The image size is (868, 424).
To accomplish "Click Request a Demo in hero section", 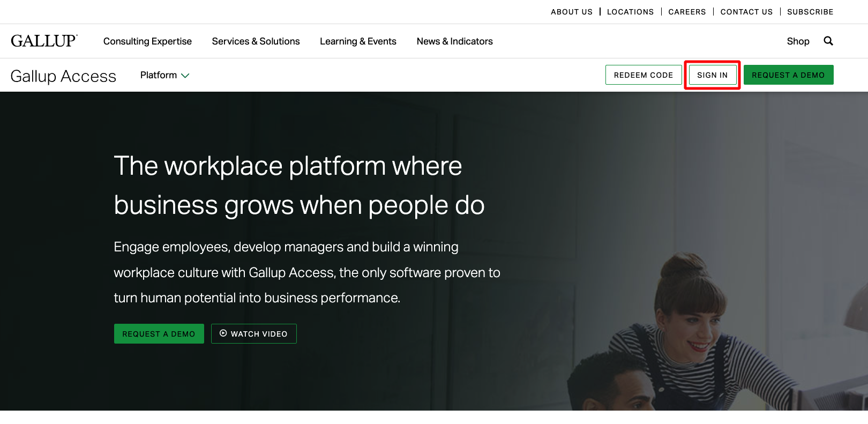I will [159, 333].
